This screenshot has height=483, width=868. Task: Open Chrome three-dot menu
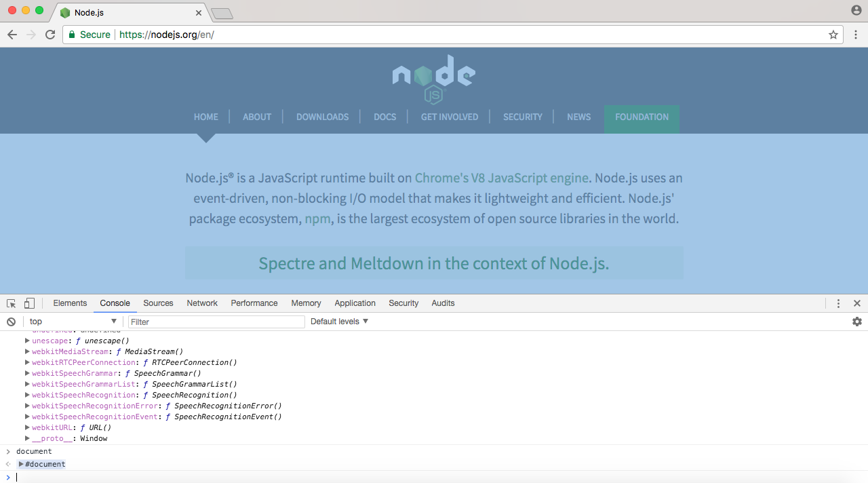click(856, 35)
